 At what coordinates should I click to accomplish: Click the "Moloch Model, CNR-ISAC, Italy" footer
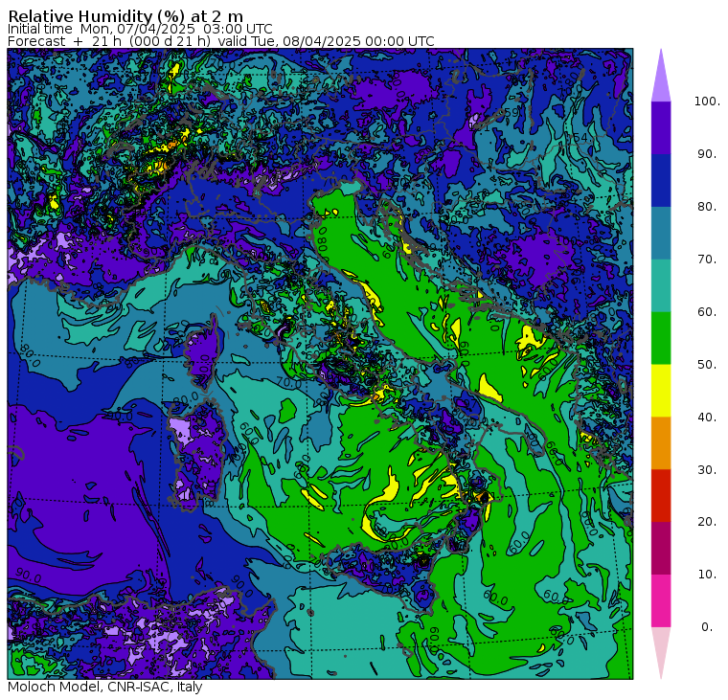tap(105, 687)
